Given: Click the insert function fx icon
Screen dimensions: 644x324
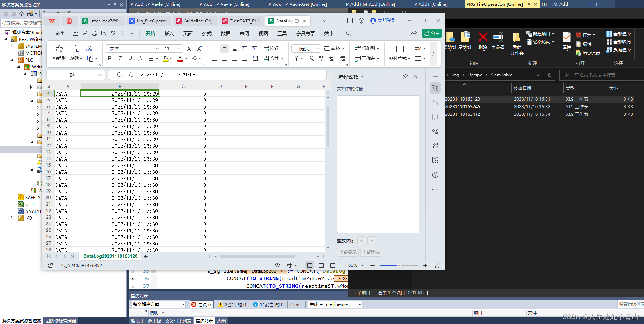Looking at the screenshot, I should [131, 75].
